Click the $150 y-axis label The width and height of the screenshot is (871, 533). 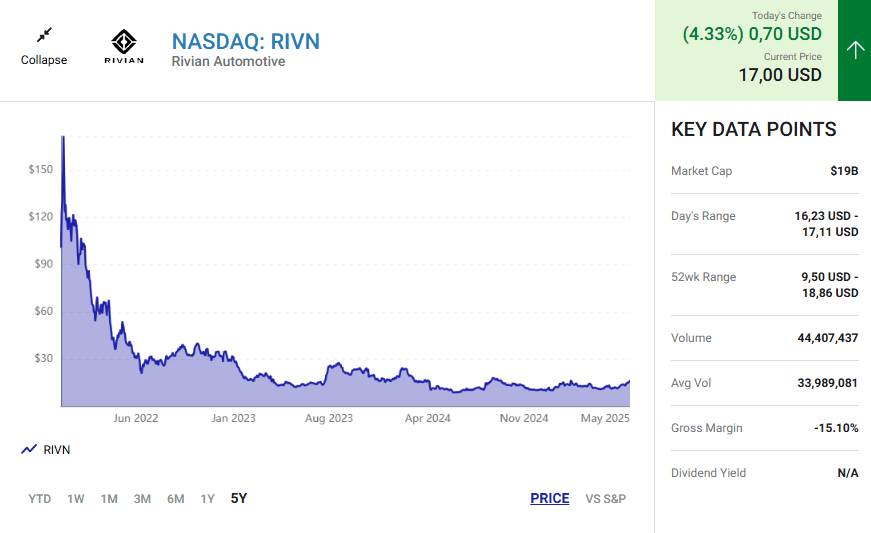[x=41, y=169]
